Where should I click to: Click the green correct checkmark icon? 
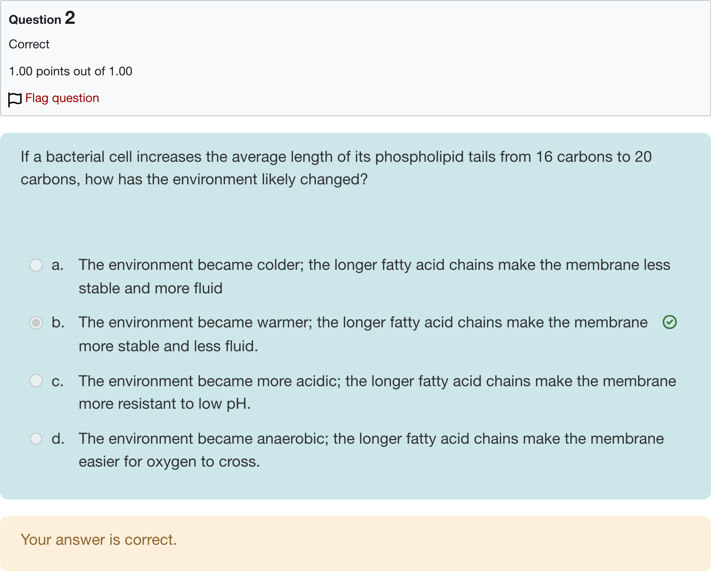pyautogui.click(x=669, y=322)
